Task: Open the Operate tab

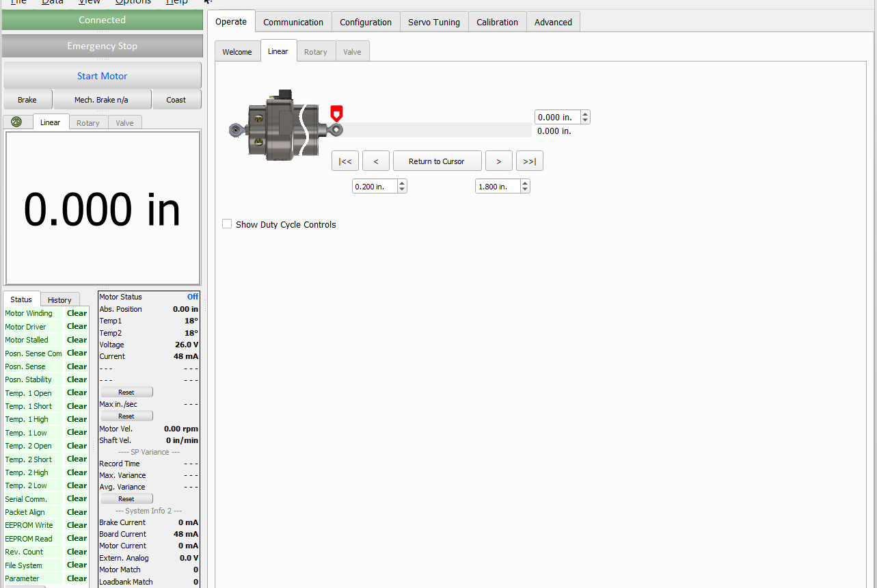Action: pyautogui.click(x=231, y=21)
